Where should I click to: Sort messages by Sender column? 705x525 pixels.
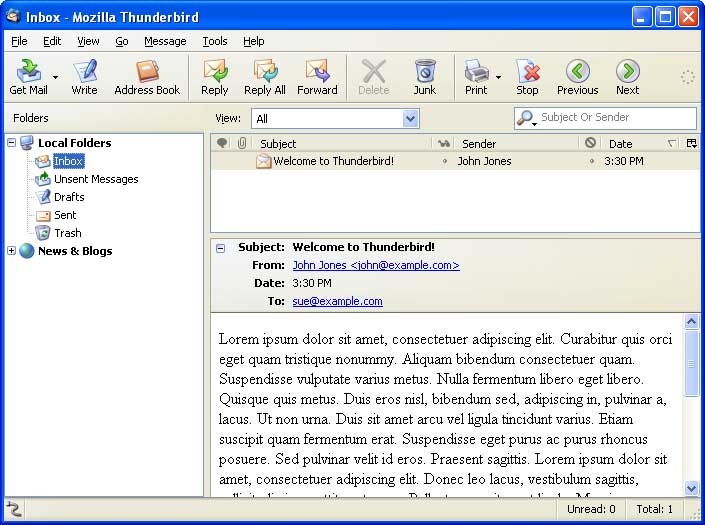tap(517, 143)
